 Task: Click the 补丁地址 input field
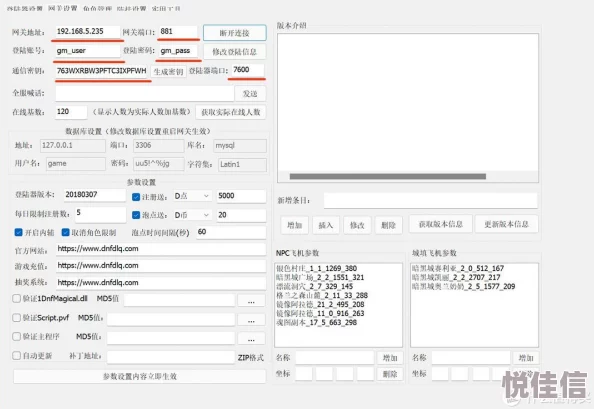171,357
